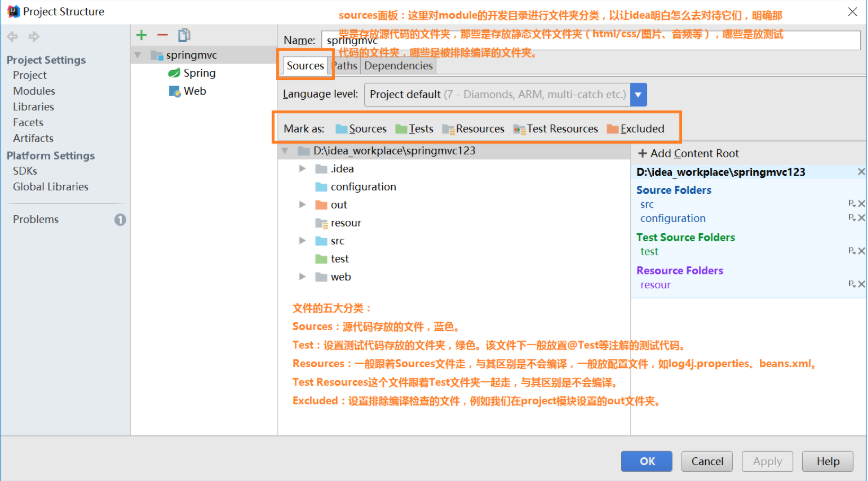Image resolution: width=868 pixels, height=481 pixels.
Task: Collapse the springmvc module tree node
Action: [138, 55]
